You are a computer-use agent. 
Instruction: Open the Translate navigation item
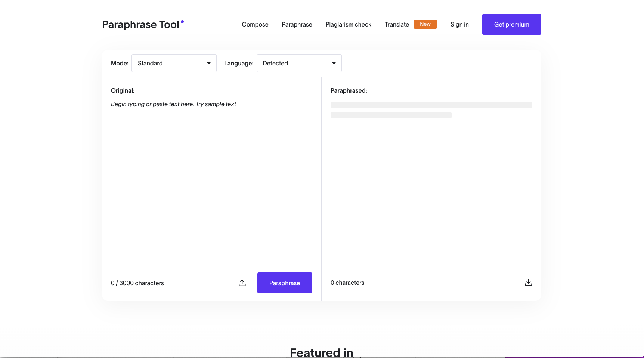(x=397, y=24)
